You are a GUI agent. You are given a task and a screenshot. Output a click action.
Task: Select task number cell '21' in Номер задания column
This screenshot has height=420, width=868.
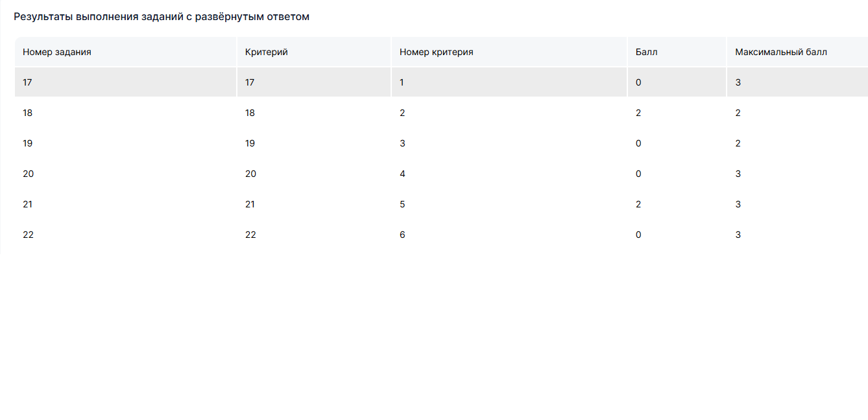pyautogui.click(x=125, y=204)
